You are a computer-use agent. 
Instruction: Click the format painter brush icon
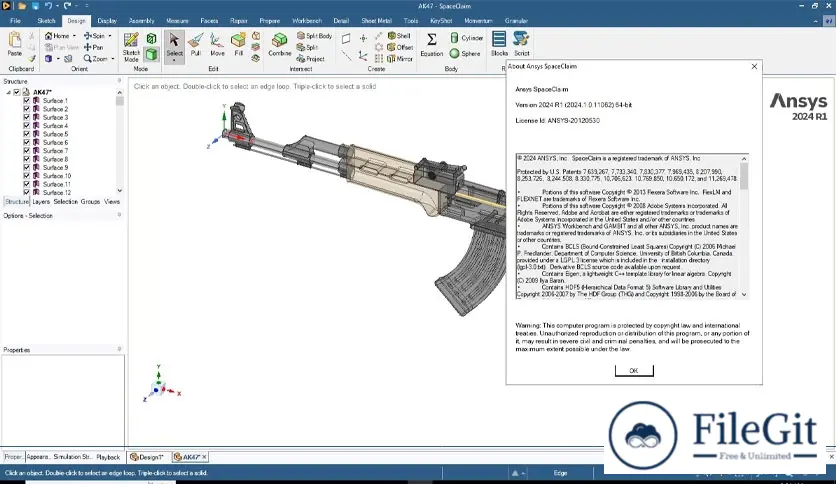(32, 59)
